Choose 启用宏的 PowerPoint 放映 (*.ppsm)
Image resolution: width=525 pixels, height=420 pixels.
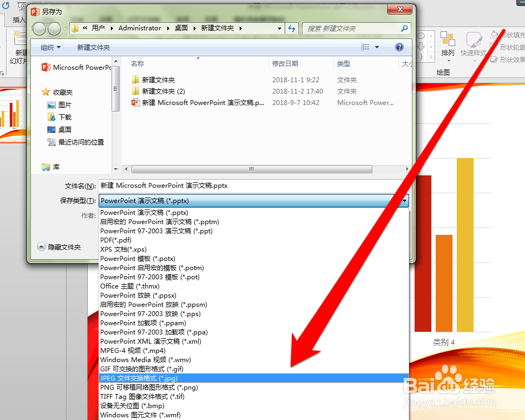click(x=254, y=305)
